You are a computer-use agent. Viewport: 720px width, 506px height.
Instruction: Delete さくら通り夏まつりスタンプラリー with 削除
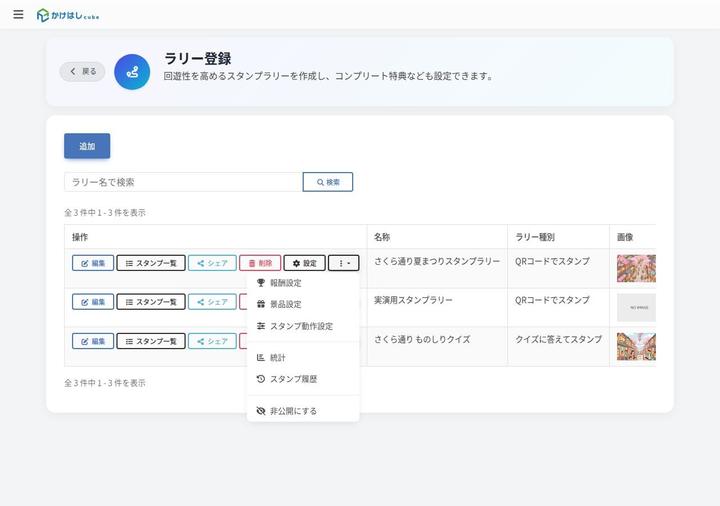pyautogui.click(x=260, y=263)
